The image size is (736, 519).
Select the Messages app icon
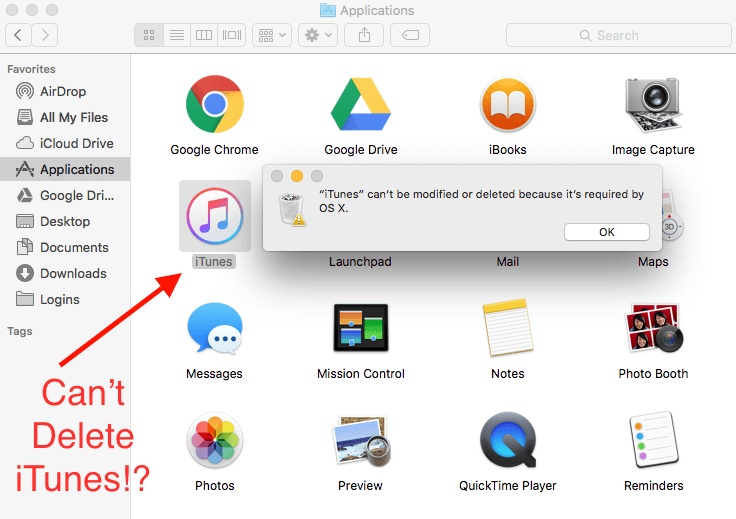pos(215,328)
